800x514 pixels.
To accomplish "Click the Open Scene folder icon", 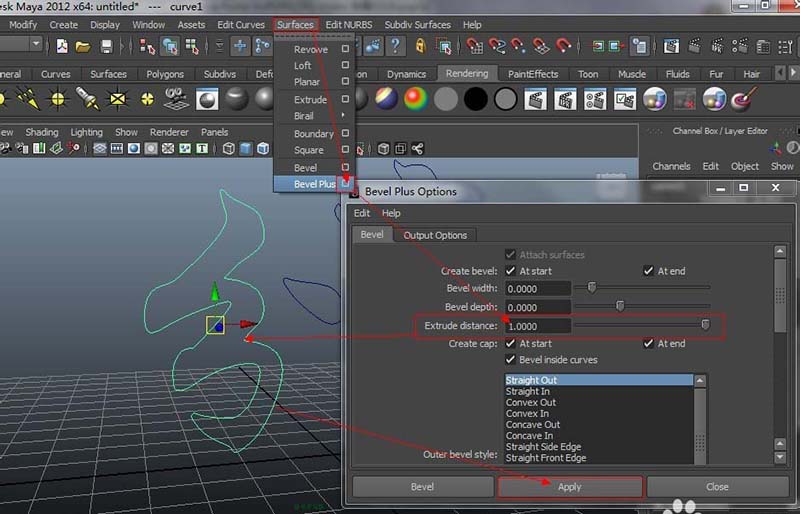I will point(84,46).
